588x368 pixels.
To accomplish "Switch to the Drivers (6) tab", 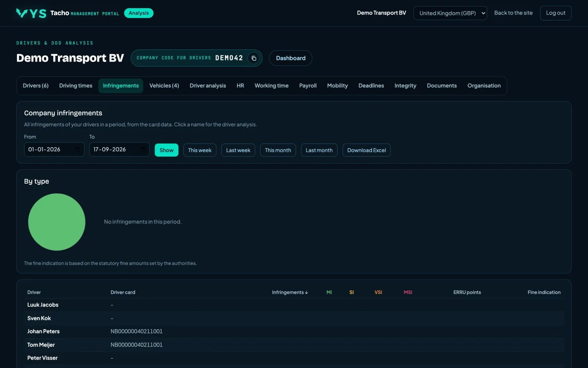I will point(36,86).
